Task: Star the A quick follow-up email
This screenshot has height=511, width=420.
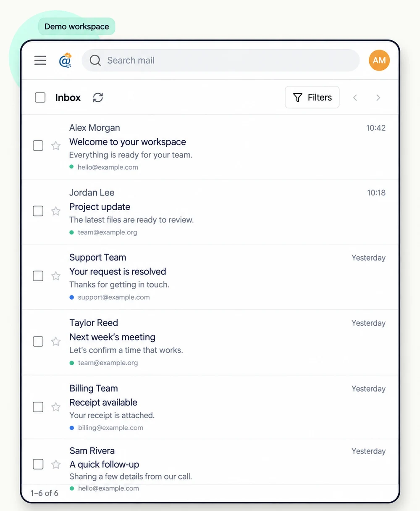Action: [56, 464]
